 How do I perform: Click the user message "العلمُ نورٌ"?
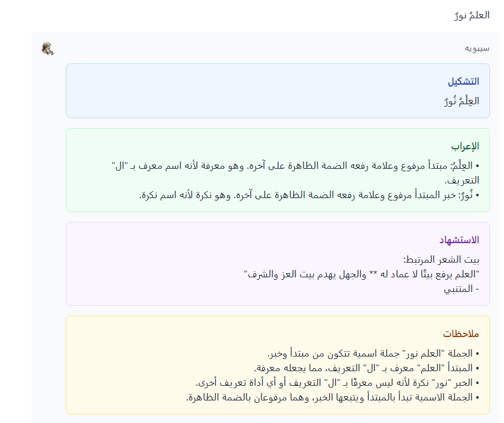click(x=472, y=15)
